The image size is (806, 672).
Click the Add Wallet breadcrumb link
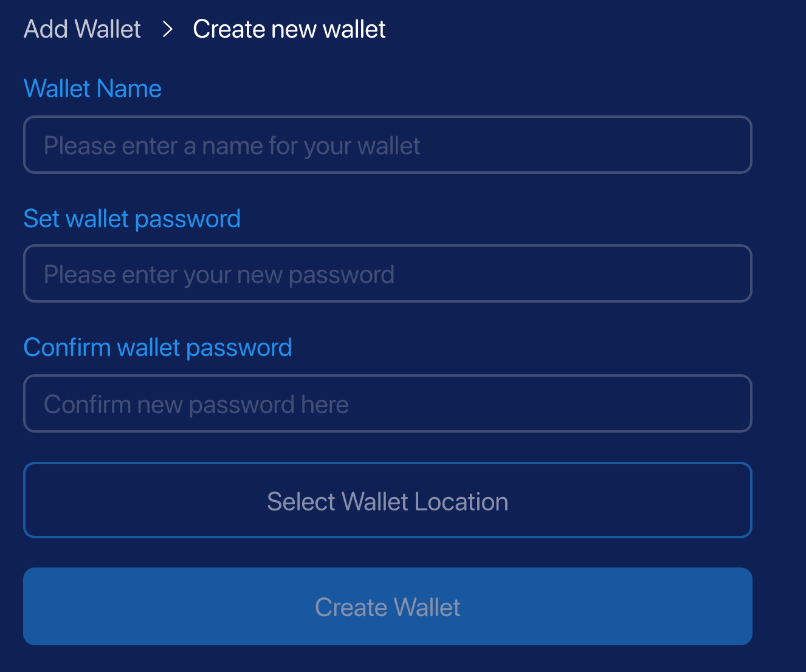(x=82, y=29)
